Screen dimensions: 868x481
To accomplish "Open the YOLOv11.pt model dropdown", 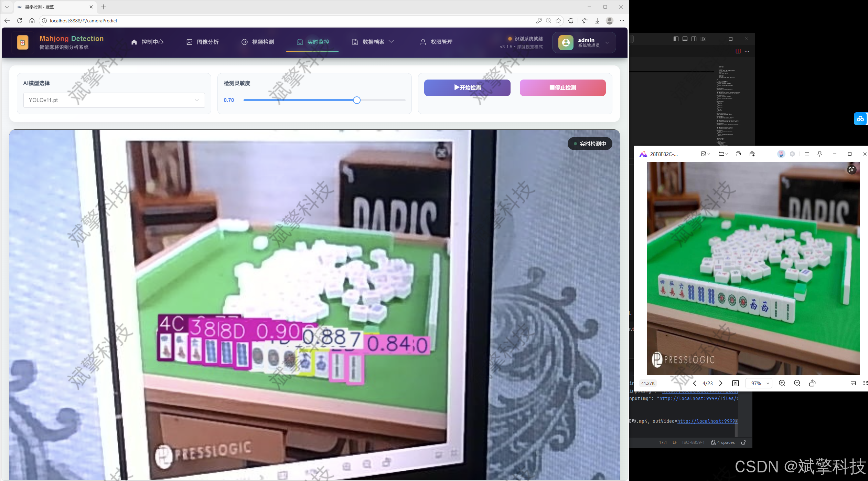I will (114, 100).
